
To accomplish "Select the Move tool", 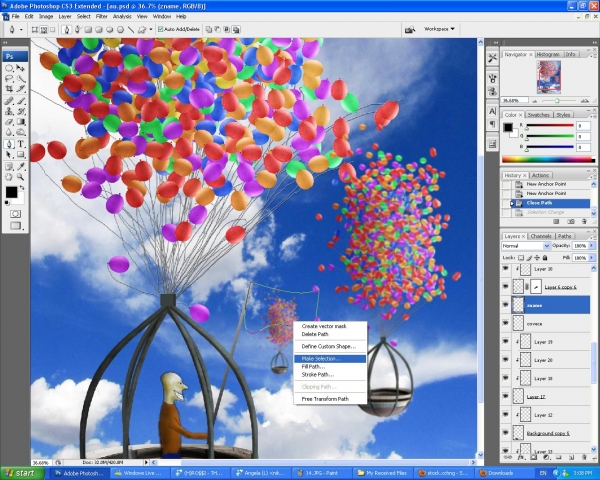I will (21, 68).
